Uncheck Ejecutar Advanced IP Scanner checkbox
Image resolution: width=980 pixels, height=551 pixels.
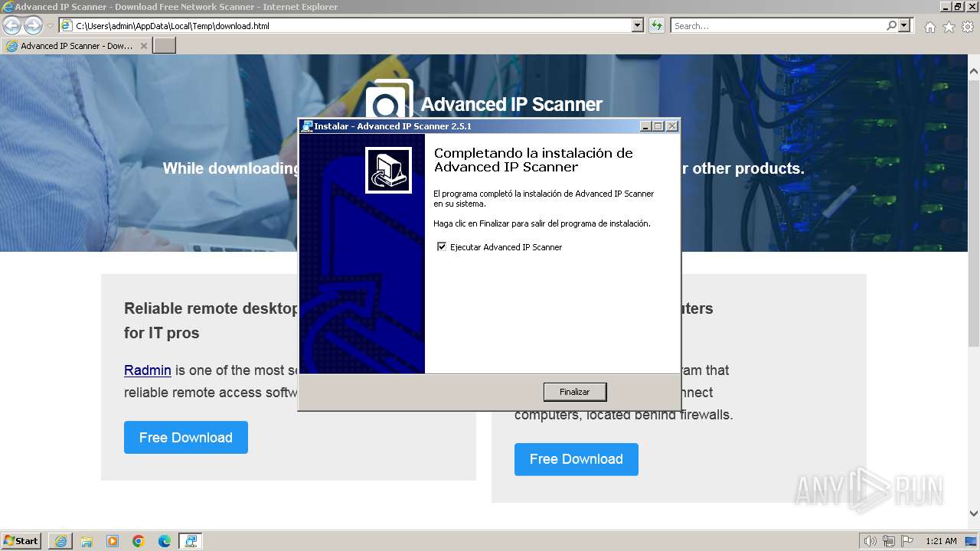[441, 246]
